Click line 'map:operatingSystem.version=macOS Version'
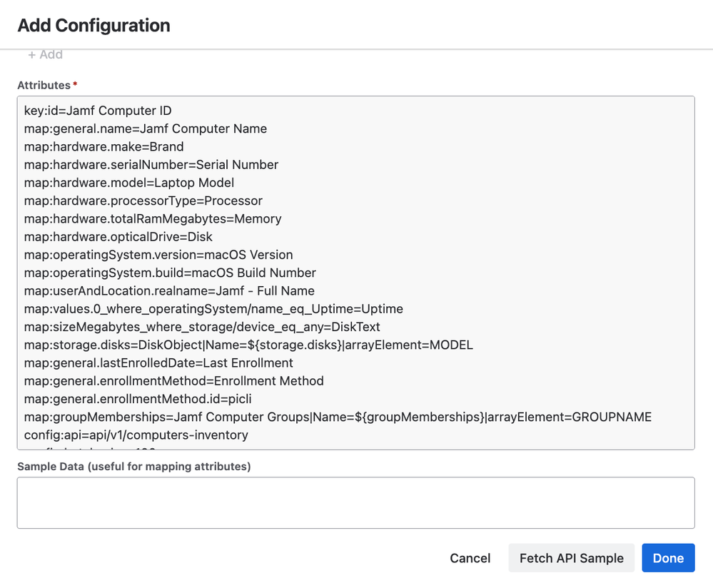Screen dimensions: 713x588 (x=158, y=255)
